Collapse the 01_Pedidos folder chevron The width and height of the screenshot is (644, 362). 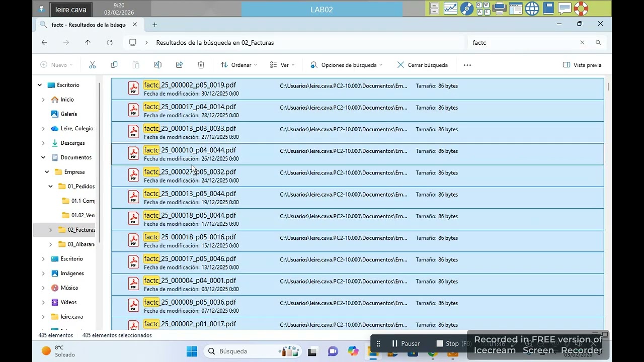51,187
